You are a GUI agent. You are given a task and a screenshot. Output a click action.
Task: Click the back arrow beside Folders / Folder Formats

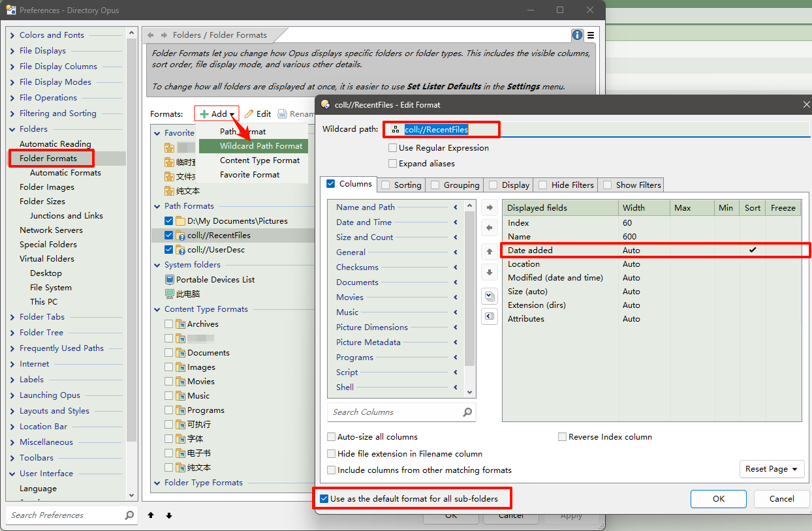point(151,35)
